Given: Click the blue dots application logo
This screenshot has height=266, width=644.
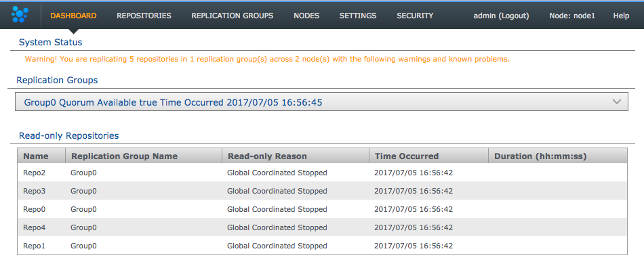Looking at the screenshot, I should (x=20, y=15).
